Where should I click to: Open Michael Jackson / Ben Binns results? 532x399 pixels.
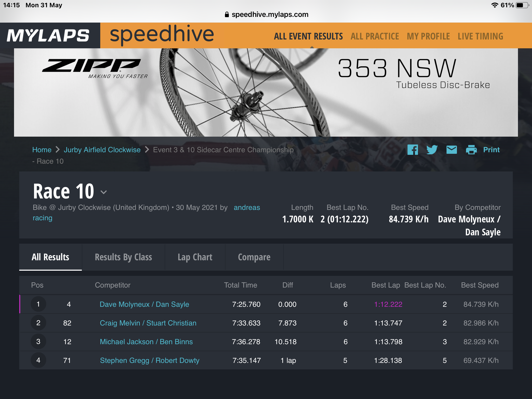coord(146,342)
